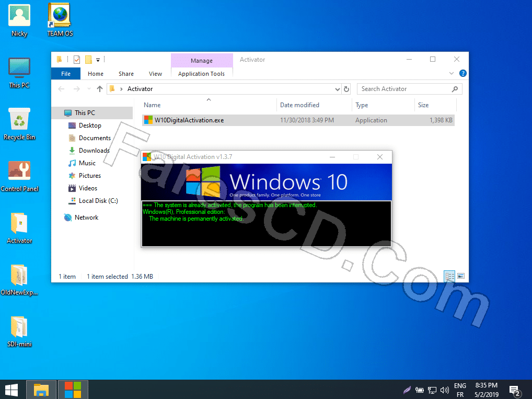The image size is (532, 399).
Task: Select the Recycle Bin desktop icon
Action: 19,124
